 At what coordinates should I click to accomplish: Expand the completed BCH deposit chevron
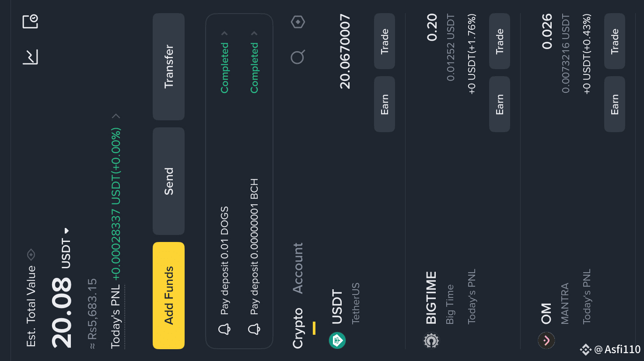[254, 33]
